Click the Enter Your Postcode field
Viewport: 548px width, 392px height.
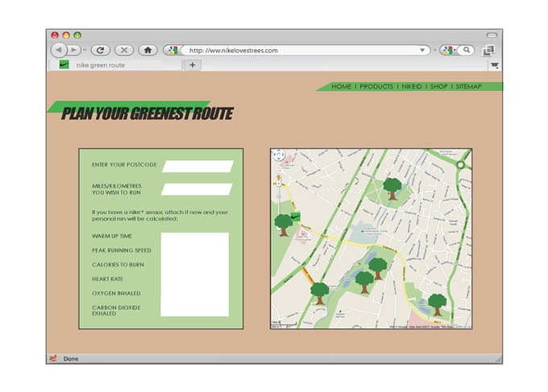tap(197, 167)
